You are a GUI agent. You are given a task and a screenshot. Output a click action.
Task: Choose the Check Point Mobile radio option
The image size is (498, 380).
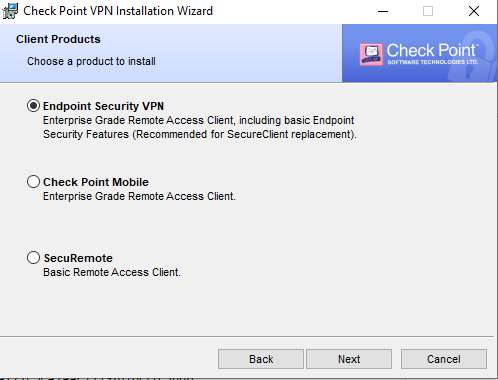tap(33, 182)
